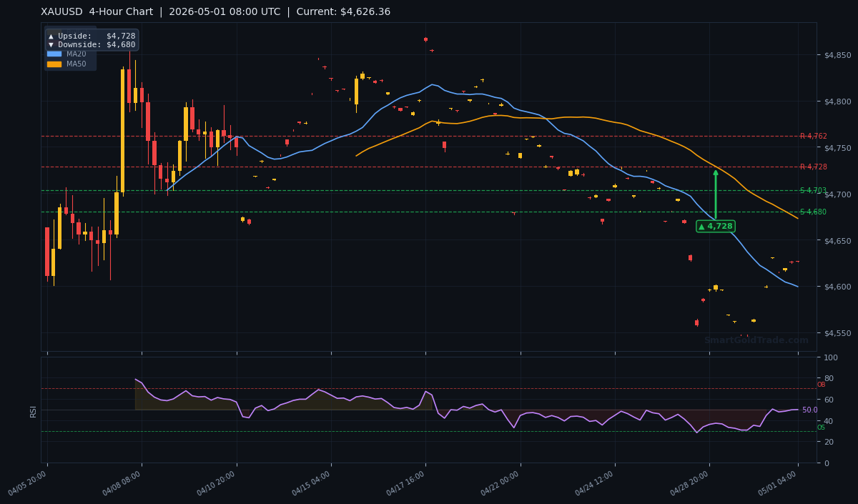Click the $4,850 price axis label

[x=837, y=55]
